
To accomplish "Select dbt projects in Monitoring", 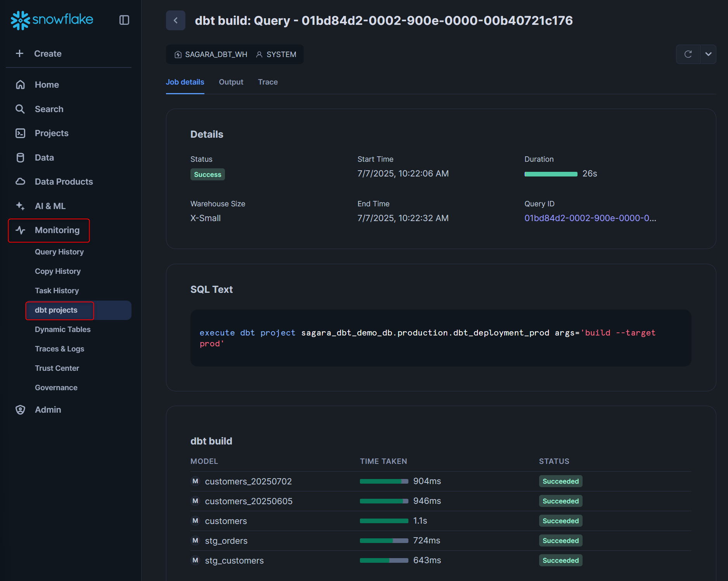I will tap(56, 310).
